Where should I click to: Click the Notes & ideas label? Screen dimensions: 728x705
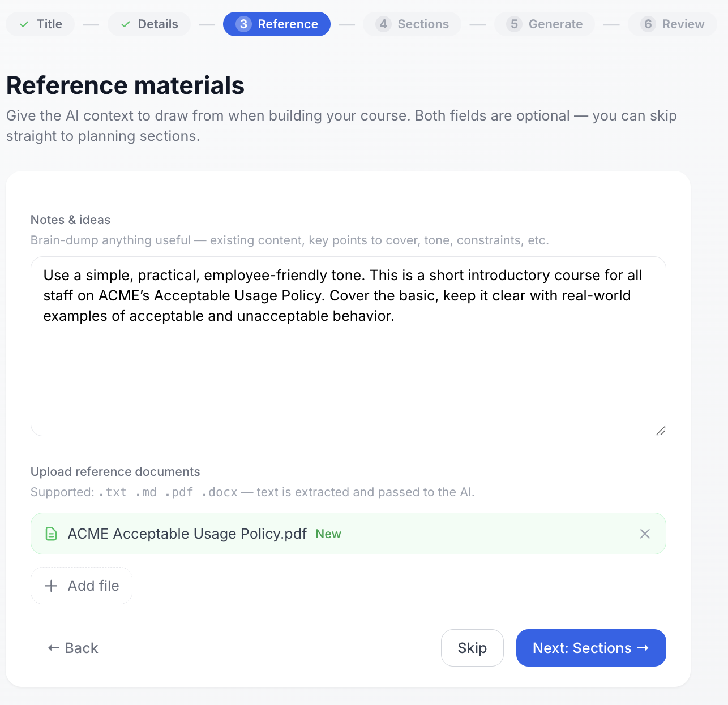(71, 220)
